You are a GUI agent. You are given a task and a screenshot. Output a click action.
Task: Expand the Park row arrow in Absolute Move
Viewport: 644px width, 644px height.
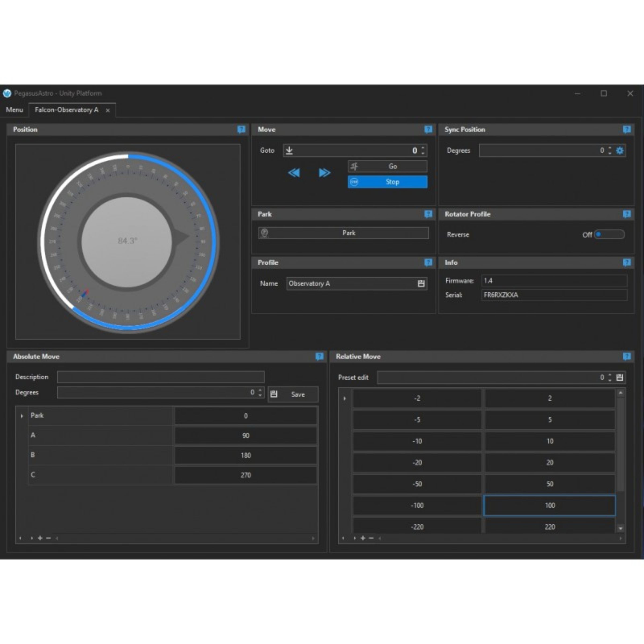[22, 416]
